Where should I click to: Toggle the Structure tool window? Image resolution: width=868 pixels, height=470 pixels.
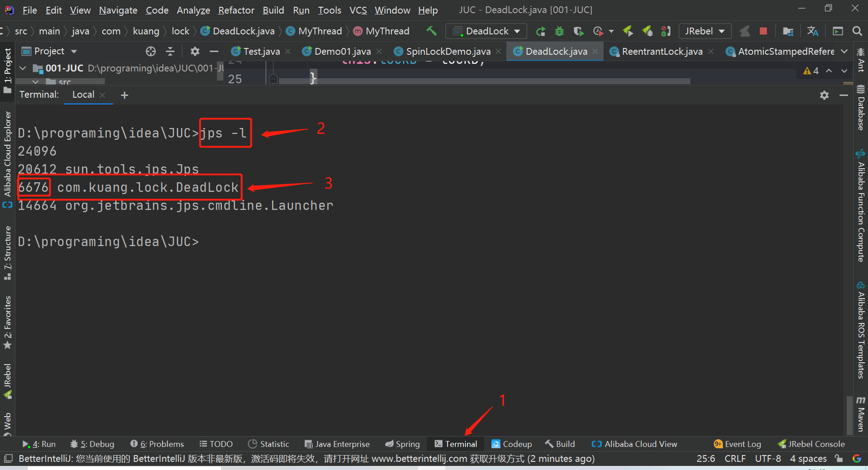(x=7, y=252)
